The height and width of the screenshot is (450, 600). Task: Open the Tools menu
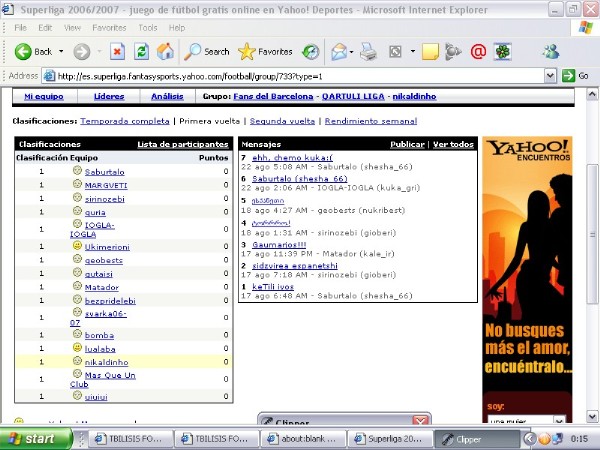coord(148,28)
